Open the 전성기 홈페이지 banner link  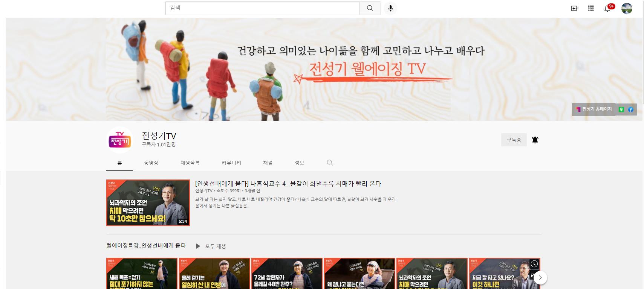[594, 110]
